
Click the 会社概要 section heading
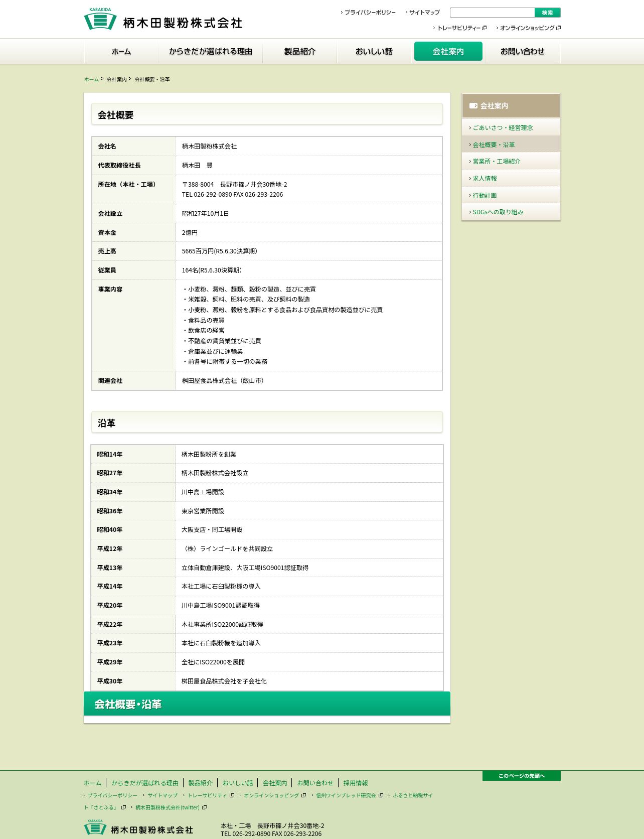(267, 115)
